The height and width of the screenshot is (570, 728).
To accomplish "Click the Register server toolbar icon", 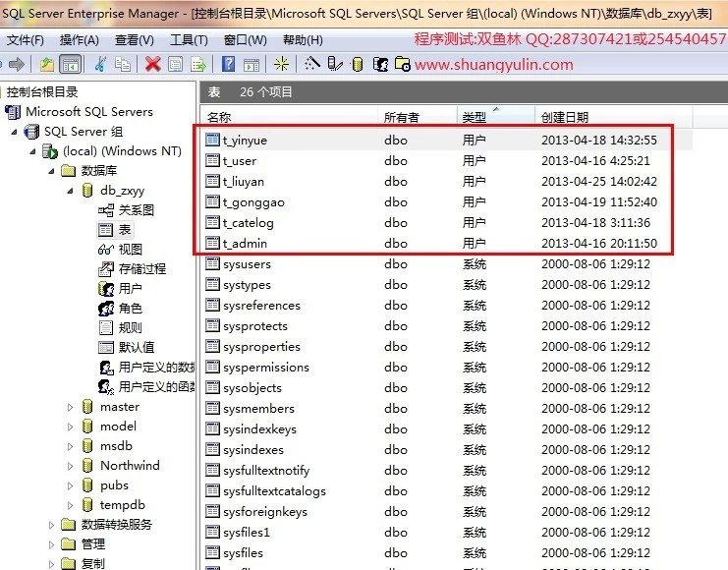I will point(335,64).
